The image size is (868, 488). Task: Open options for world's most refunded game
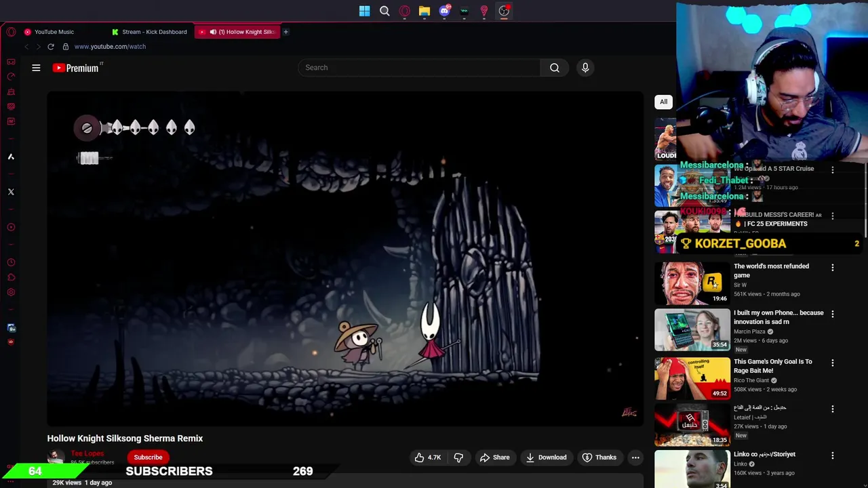click(x=833, y=268)
